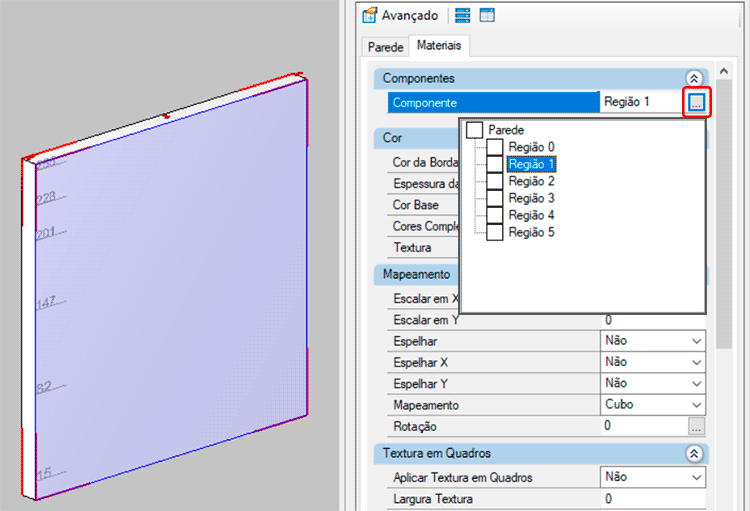Click the blue wall face in 3D view
The image size is (750, 511).
point(170,300)
